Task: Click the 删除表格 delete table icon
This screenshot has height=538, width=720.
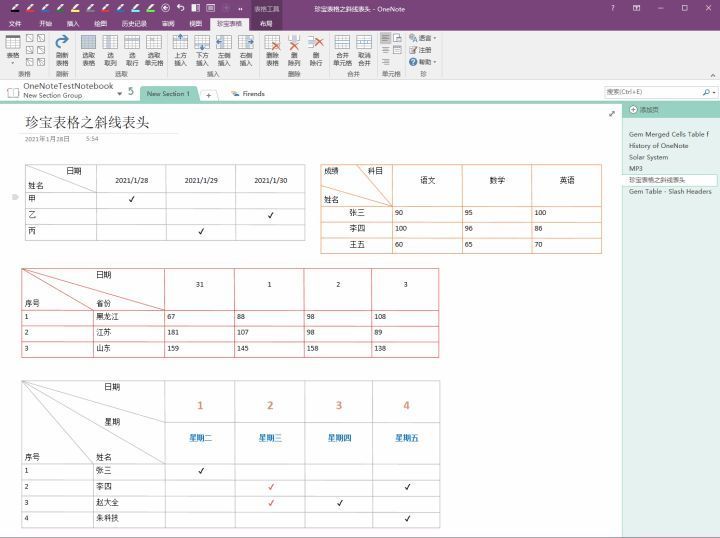Action: [272, 50]
